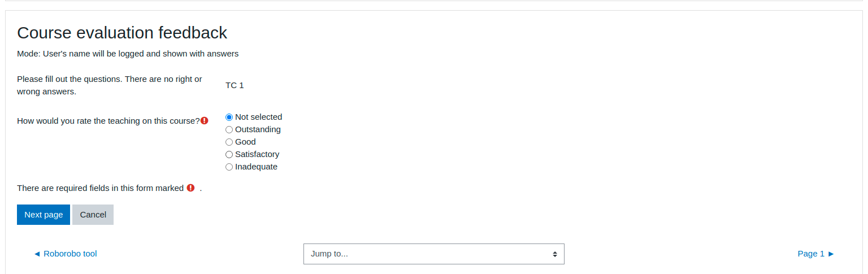Click the right arrow after Page 1

(x=831, y=254)
